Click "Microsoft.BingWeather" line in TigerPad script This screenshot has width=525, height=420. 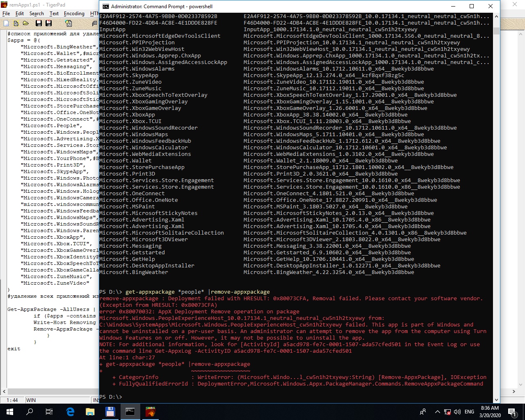point(59,47)
